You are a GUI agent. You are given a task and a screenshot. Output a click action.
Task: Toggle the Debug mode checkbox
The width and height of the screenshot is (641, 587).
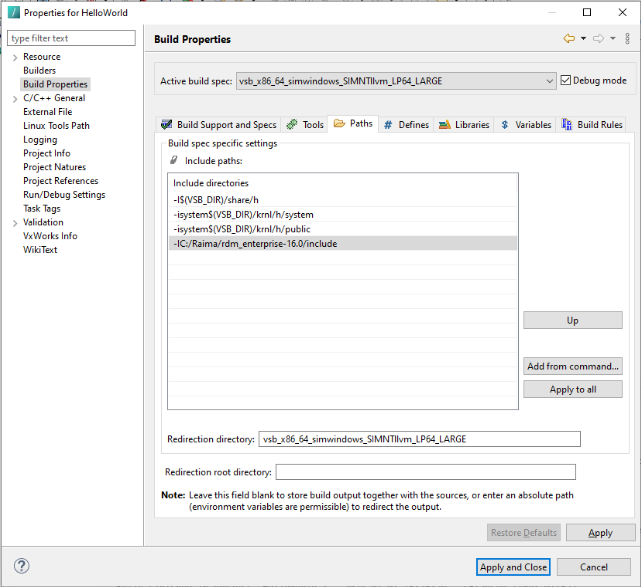[x=566, y=80]
